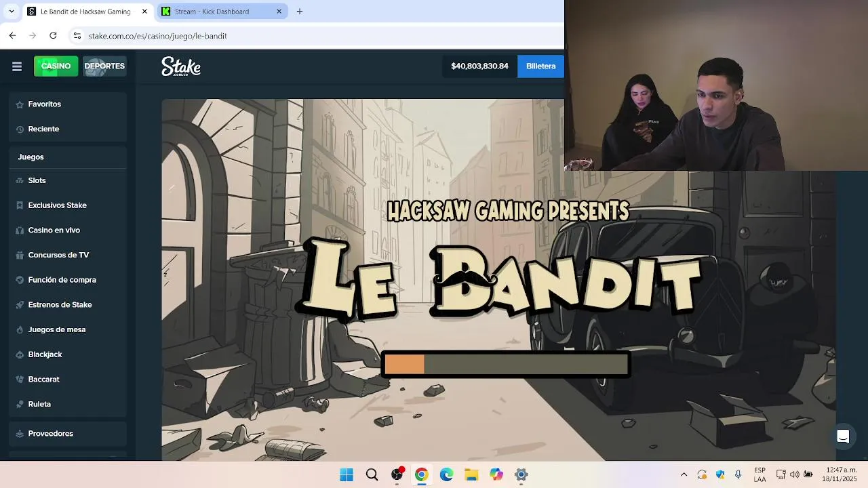The width and height of the screenshot is (868, 488).
Task: Click the Blackjack icon in sidebar
Action: coord(20,354)
